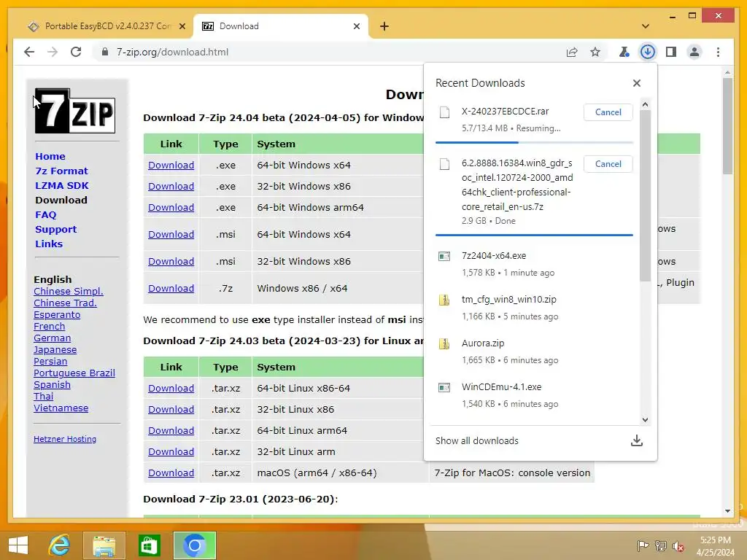Open downloads folder icon beside Show all downloads
747x560 pixels.
(x=636, y=440)
